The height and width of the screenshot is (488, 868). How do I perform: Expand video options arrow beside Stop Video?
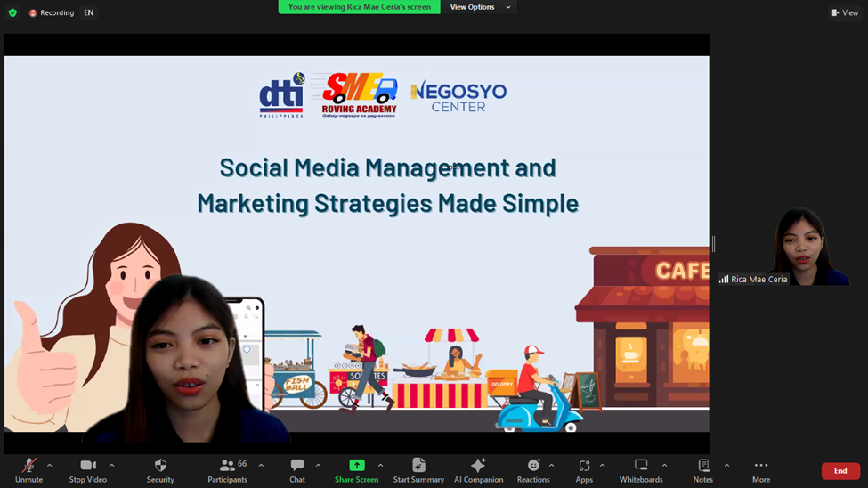(111, 465)
